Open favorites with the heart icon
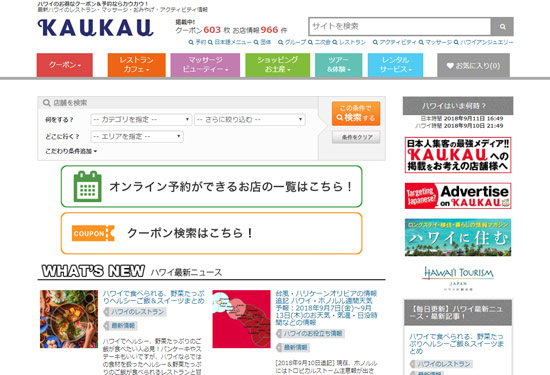This screenshot has width=550, height=375. click(473, 65)
